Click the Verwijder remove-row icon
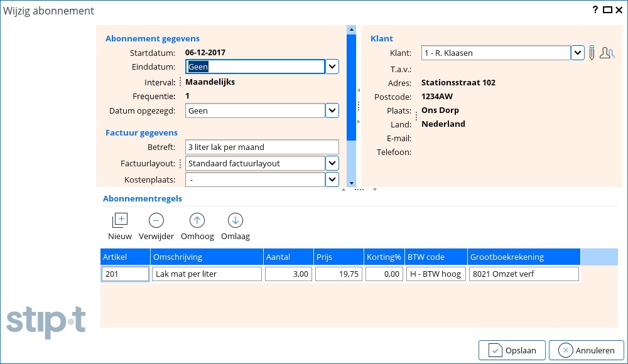The image size is (628, 364). (156, 220)
